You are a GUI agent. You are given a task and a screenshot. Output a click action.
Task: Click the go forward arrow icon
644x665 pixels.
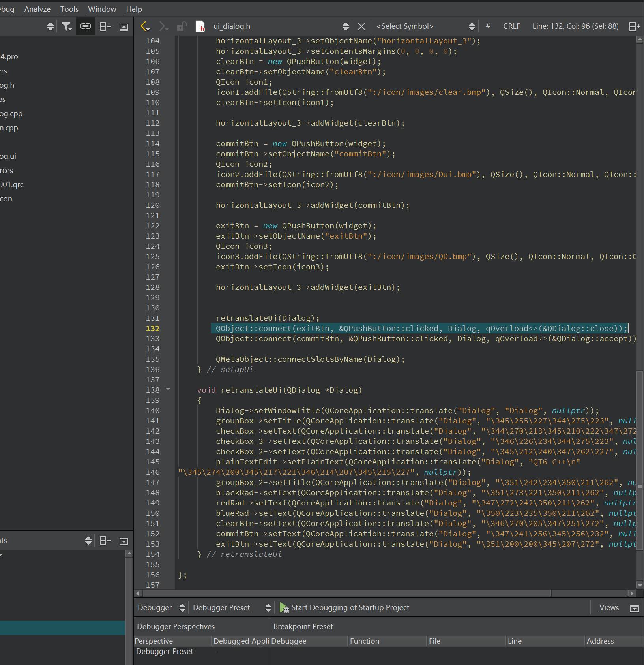point(163,26)
